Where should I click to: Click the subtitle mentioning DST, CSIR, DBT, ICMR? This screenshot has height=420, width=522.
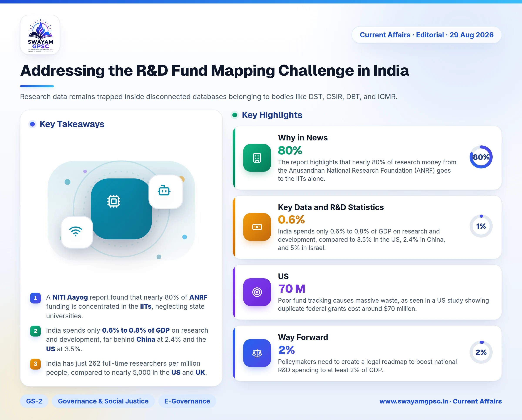point(209,97)
